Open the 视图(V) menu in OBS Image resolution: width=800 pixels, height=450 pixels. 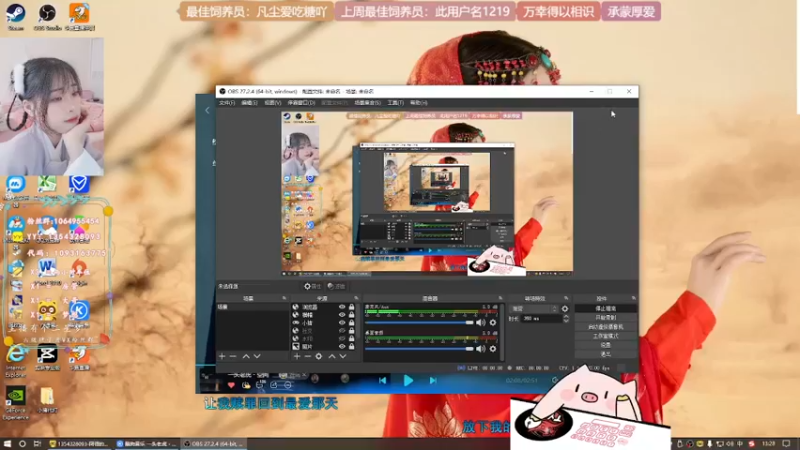click(x=272, y=103)
